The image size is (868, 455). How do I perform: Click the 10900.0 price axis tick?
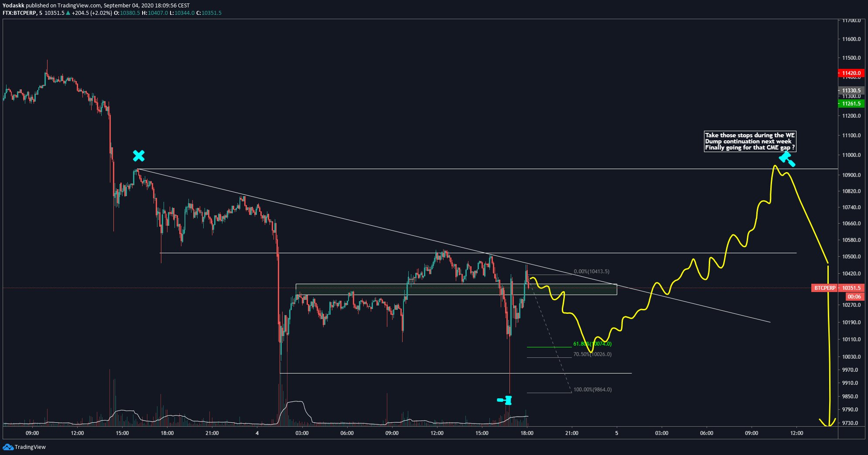(x=851, y=175)
